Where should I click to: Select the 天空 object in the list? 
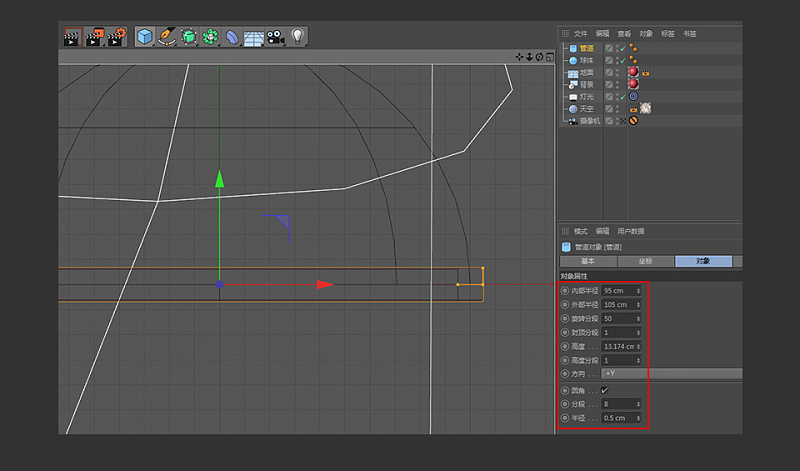coord(587,109)
